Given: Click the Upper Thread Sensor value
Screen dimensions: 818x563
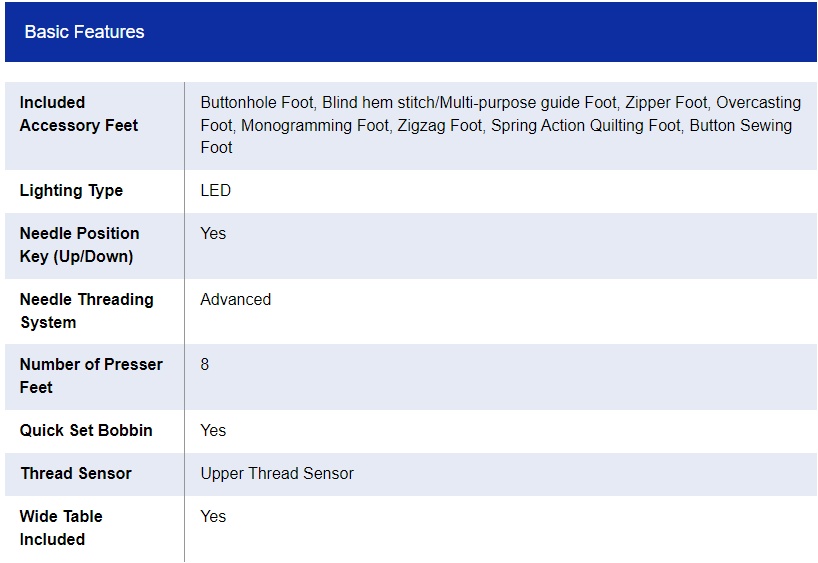Looking at the screenshot, I should click(x=277, y=474).
